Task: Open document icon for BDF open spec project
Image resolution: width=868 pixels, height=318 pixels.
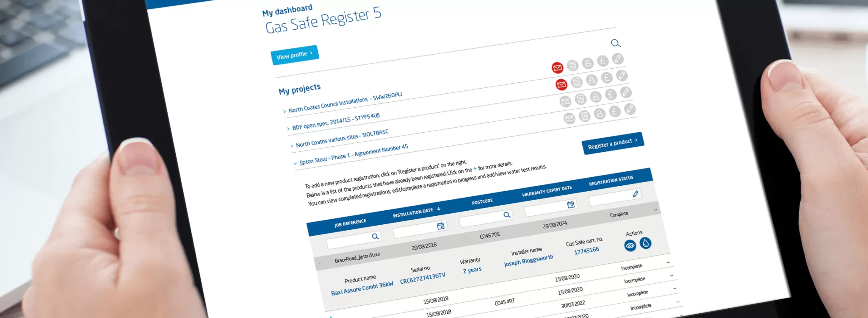Action: click(577, 82)
